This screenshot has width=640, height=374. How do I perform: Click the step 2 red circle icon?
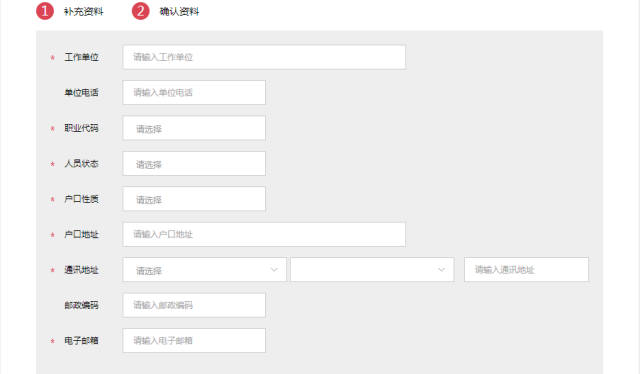click(x=140, y=11)
